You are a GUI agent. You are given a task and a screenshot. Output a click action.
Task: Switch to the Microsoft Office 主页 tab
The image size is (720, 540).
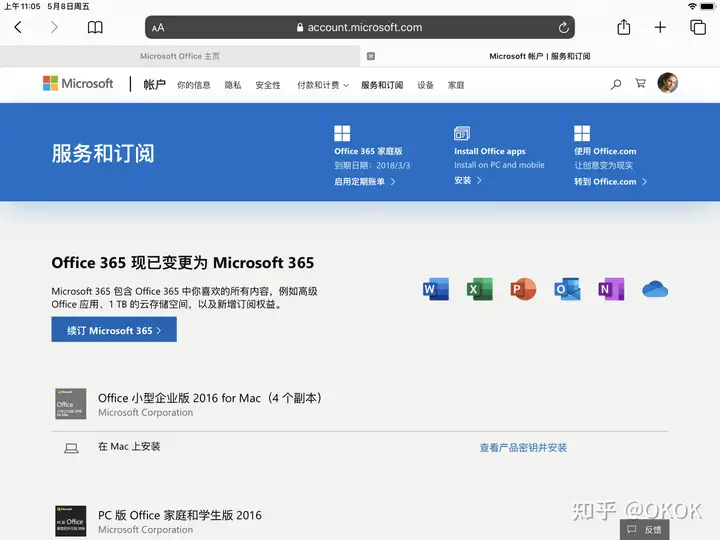click(180, 56)
